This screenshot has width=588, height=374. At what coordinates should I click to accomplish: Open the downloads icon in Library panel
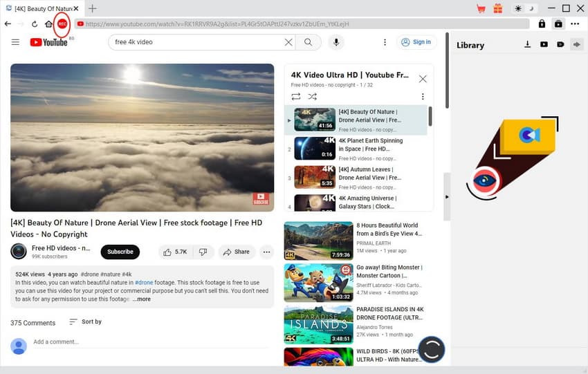[x=528, y=45]
